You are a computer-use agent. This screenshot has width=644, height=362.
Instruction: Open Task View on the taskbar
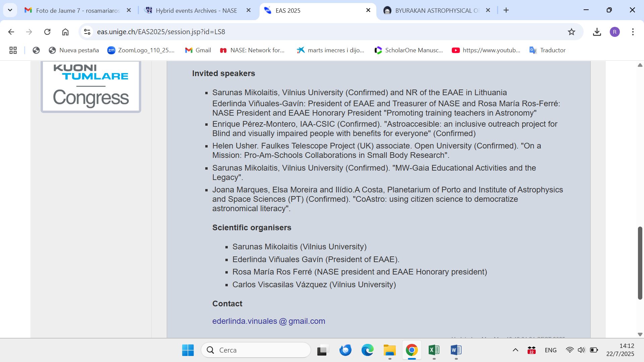pyautogui.click(x=323, y=350)
